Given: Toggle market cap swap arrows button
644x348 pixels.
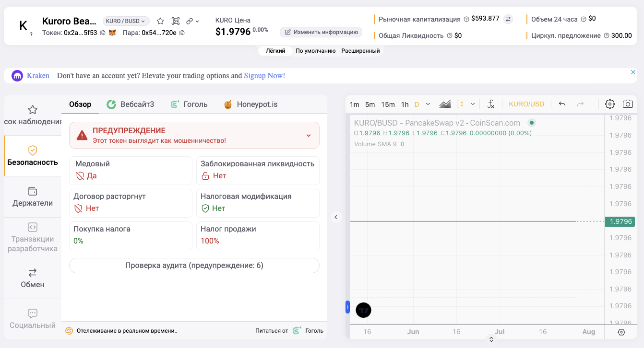Looking at the screenshot, I should point(508,19).
